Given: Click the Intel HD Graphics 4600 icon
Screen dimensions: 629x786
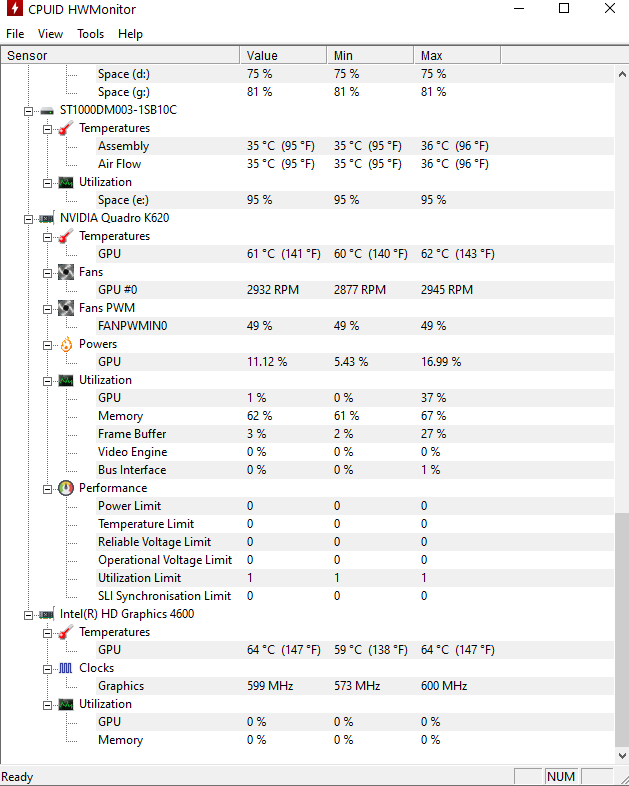Looking at the screenshot, I should coord(46,614).
